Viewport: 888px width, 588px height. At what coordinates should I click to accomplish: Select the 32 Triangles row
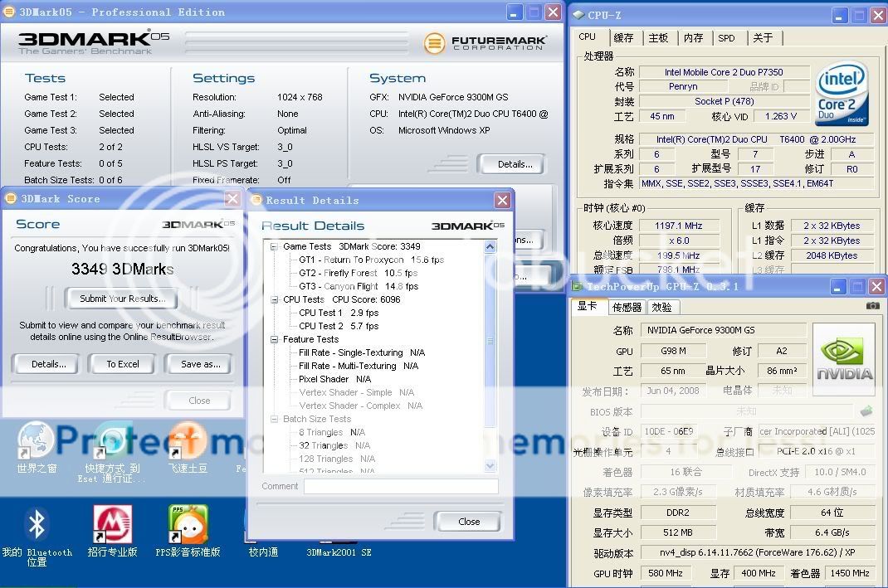click(x=334, y=446)
